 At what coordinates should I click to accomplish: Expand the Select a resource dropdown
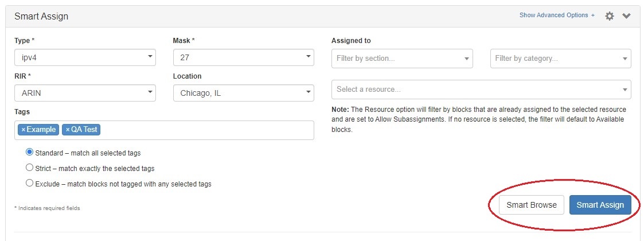(481, 90)
